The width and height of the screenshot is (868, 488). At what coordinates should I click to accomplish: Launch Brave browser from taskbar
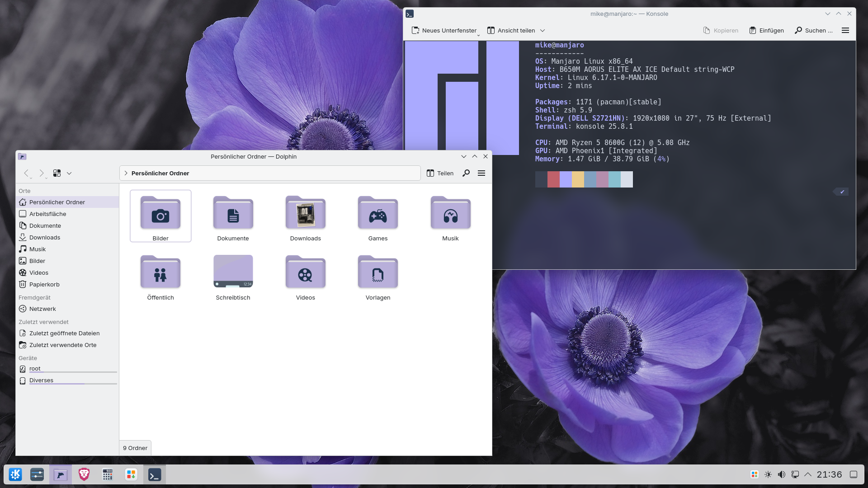click(84, 474)
